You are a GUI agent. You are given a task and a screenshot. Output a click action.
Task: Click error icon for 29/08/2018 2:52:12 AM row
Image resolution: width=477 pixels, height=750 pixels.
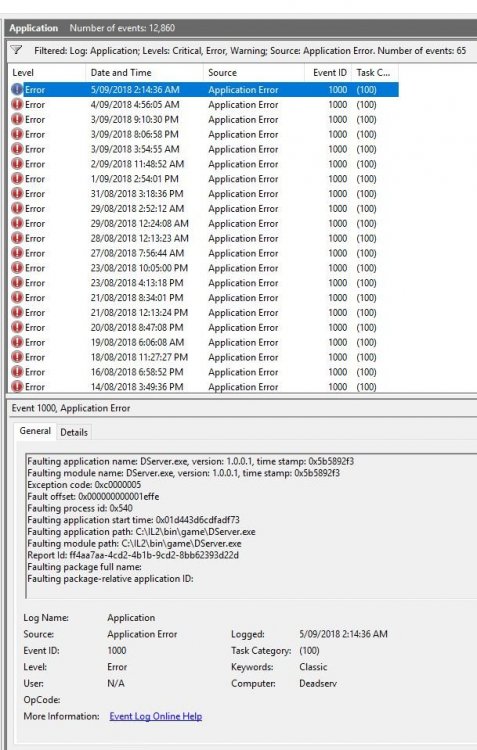(17, 208)
